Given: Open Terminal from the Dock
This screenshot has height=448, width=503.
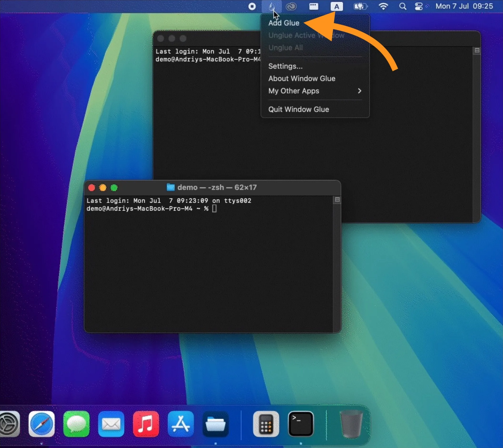Looking at the screenshot, I should click(x=301, y=425).
